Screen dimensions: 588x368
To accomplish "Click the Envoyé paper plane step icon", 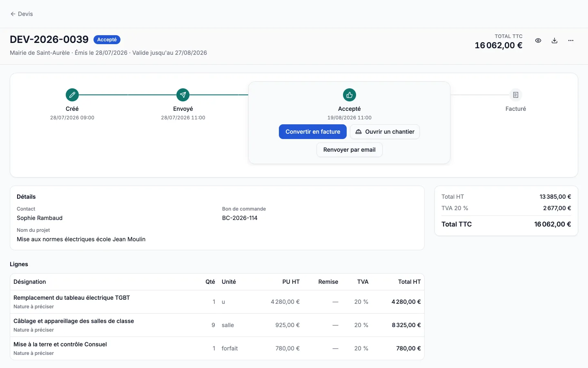I will pyautogui.click(x=183, y=95).
